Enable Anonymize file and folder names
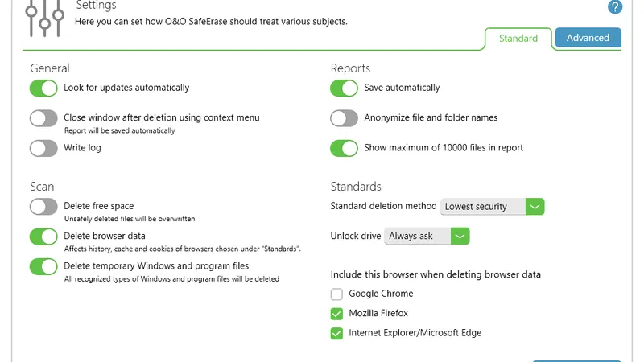Viewport: 644px width, 362px height. point(344,118)
